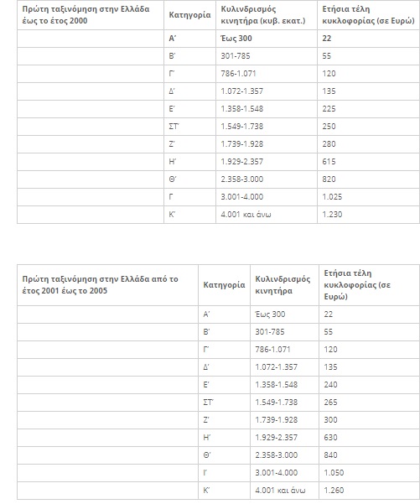
Task: Click the 'Ετήσια τέλη κυκλοφορίας (σε Ευρώ)' header in second table
Action: pyautogui.click(x=369, y=285)
